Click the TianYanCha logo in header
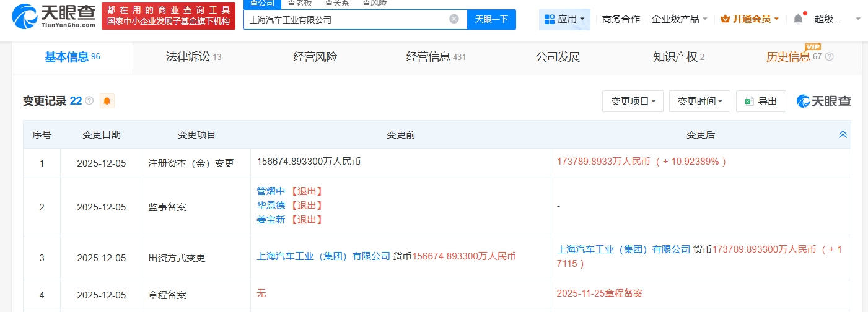This screenshot has height=312, width=868. [x=55, y=15]
